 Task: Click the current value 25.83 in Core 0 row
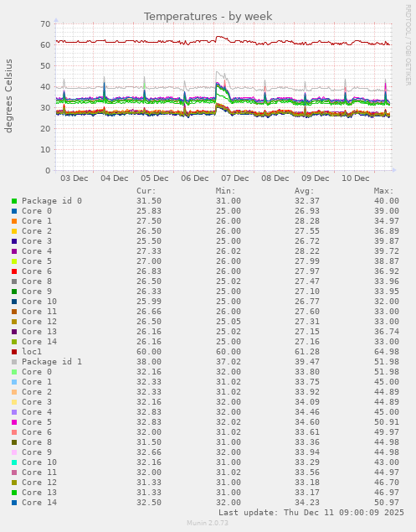(x=149, y=211)
